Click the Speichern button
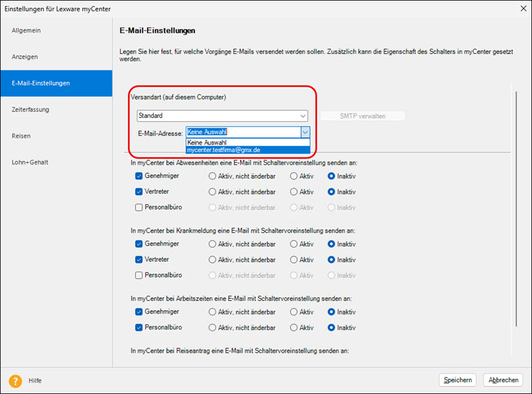This screenshot has width=532, height=394. point(458,380)
